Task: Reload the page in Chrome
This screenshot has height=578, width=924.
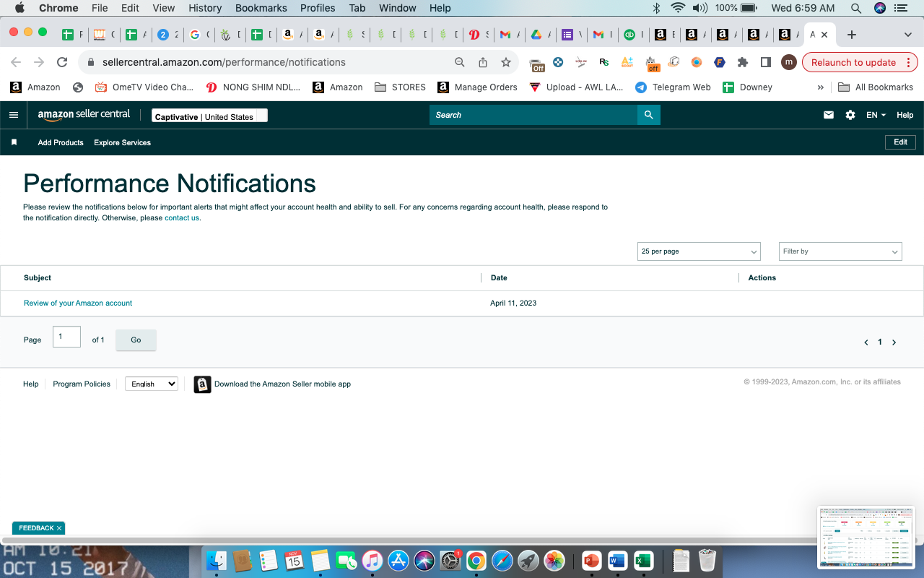Action: click(x=62, y=62)
